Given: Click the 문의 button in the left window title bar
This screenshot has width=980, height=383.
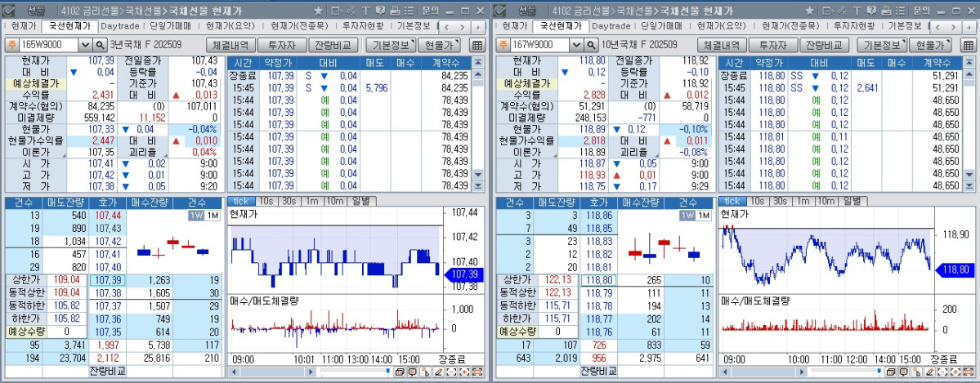Looking at the screenshot, I should 429,11.
